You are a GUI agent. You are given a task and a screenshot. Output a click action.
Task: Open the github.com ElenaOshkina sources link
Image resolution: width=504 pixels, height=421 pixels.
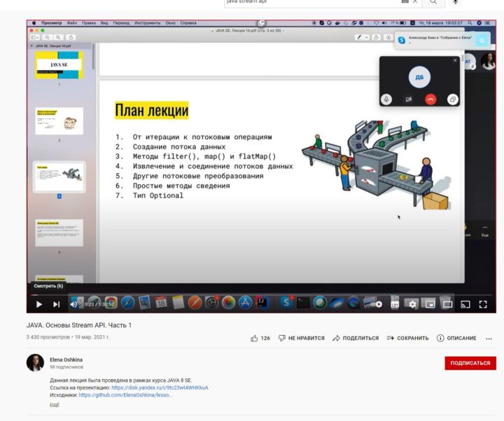coord(126,395)
